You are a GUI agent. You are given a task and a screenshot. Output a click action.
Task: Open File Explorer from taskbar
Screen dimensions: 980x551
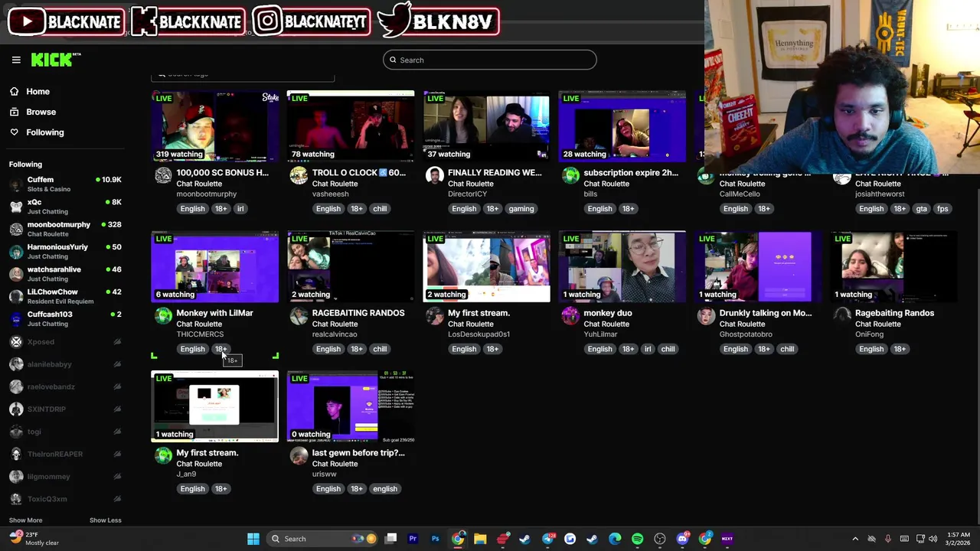[x=480, y=539]
